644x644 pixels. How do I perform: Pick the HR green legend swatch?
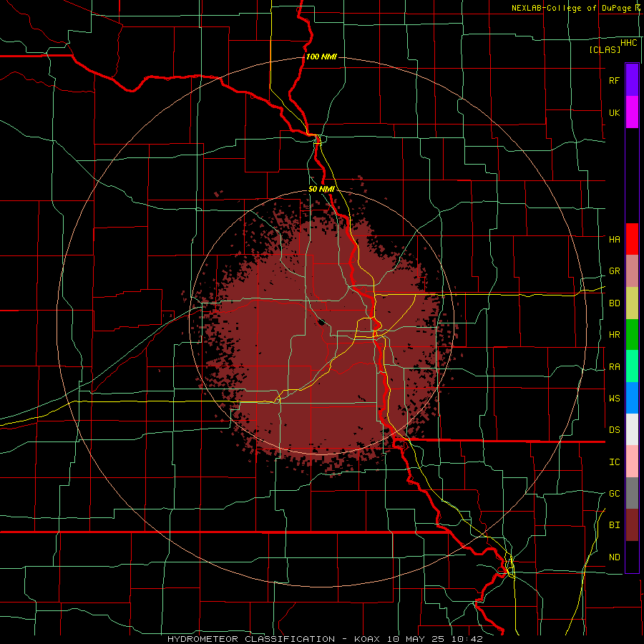pos(632,335)
